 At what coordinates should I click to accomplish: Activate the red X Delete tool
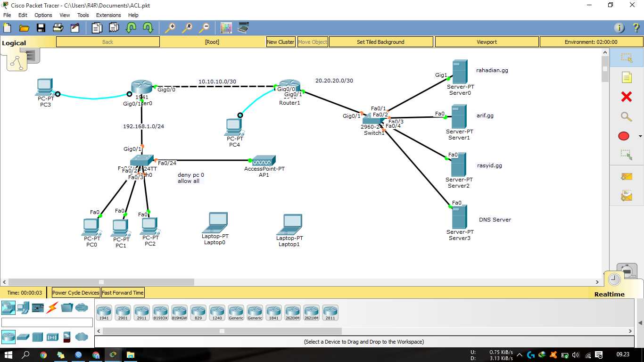[626, 97]
